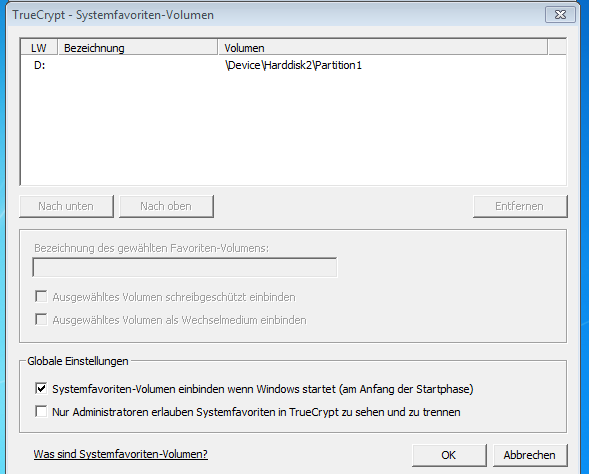
Task: Close the TrueCrypt Systemfavoriten-Volumen dialog
Action: point(560,15)
